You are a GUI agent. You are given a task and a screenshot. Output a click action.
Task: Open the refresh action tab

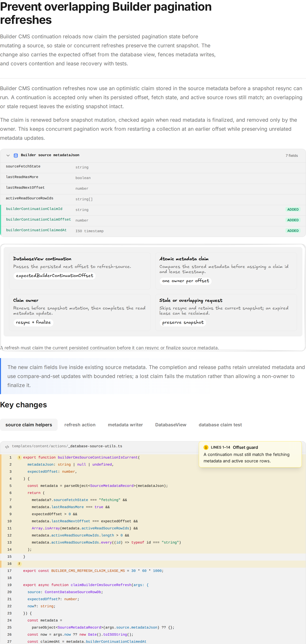[x=80, y=425]
